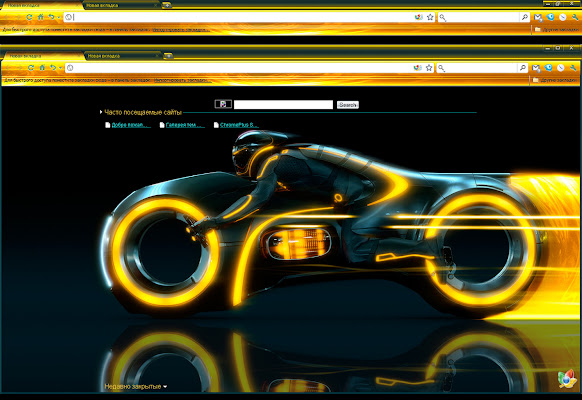
Task: Click the ChromePlus logo at bottom right
Action: pos(567,379)
